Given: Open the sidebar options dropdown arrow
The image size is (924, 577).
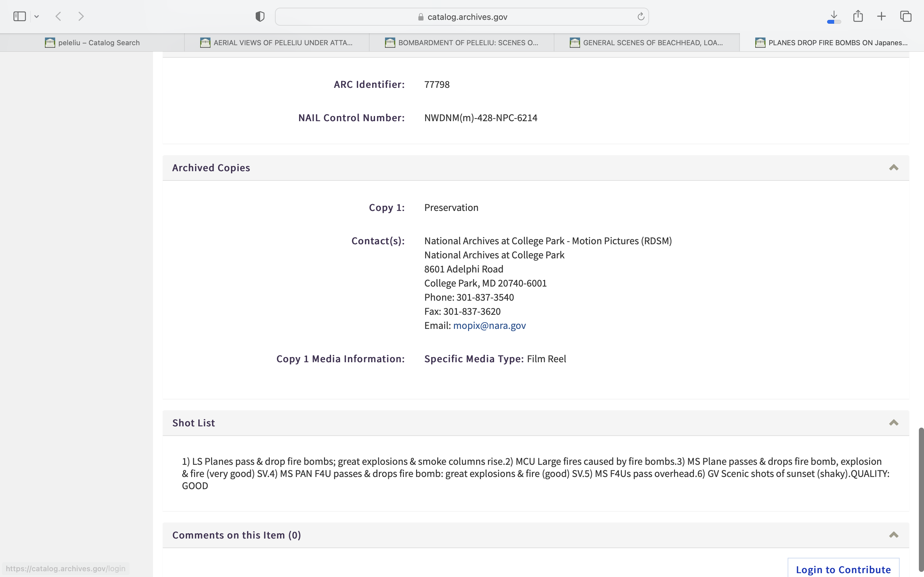Looking at the screenshot, I should [37, 16].
